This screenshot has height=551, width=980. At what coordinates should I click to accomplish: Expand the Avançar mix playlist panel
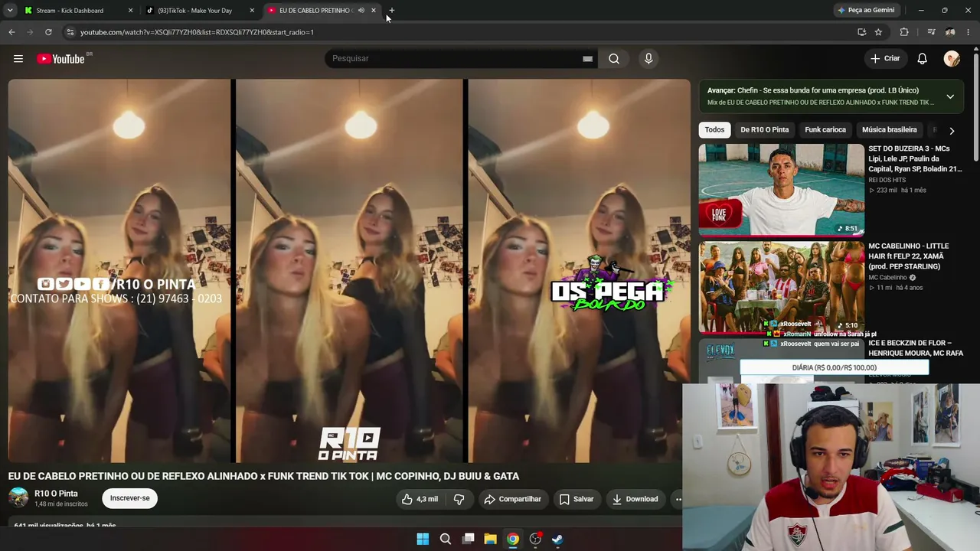click(950, 96)
